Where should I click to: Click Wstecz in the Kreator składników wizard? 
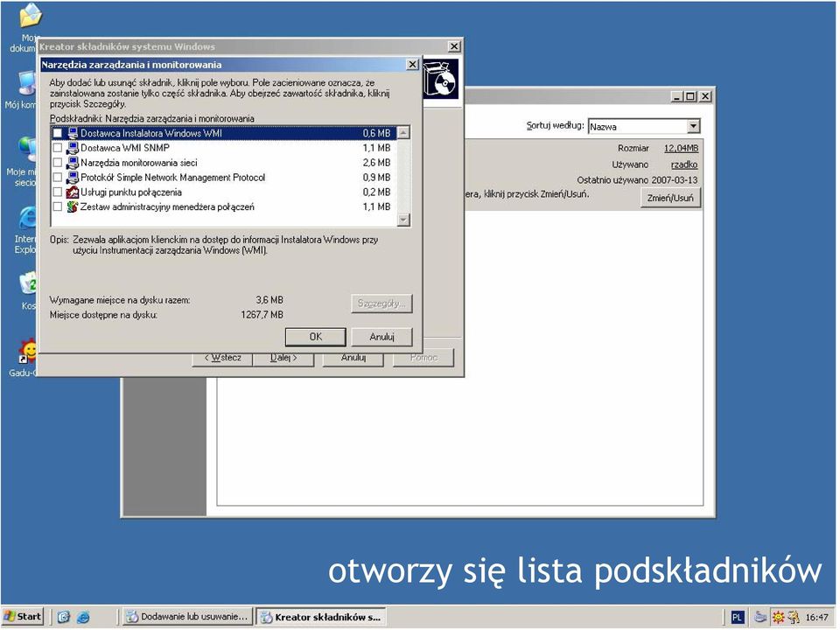pos(222,358)
